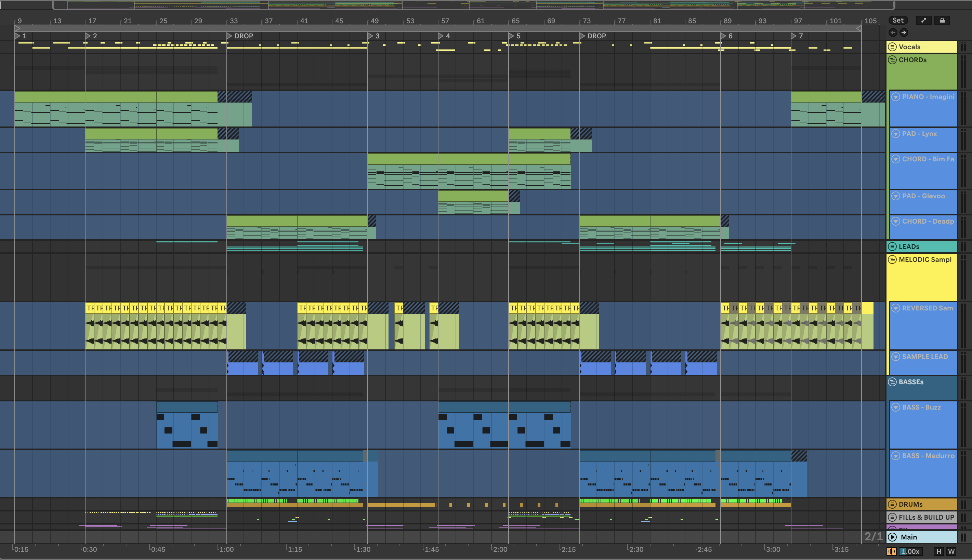This screenshot has height=560, width=972.
Task: Toggle the W optimize width button
Action: [951, 551]
